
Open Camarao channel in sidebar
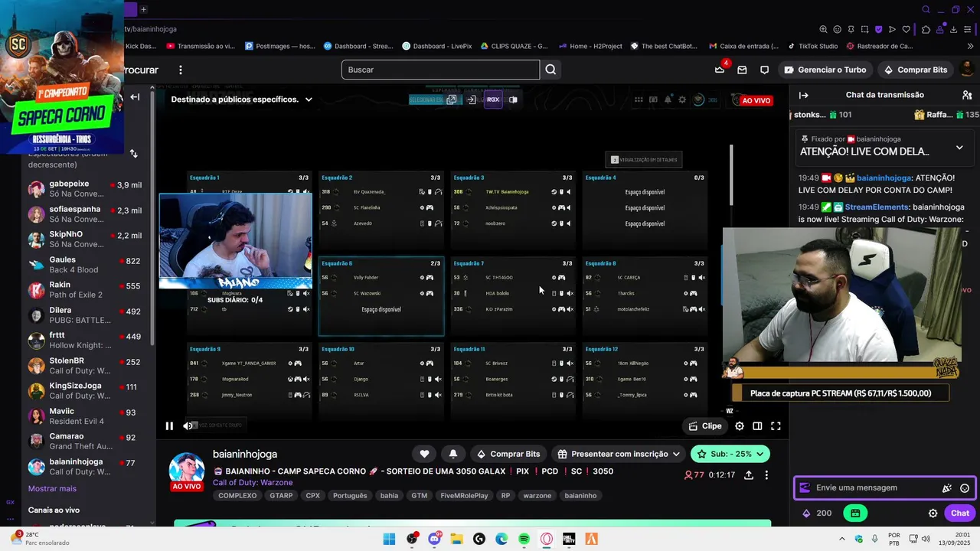click(85, 442)
